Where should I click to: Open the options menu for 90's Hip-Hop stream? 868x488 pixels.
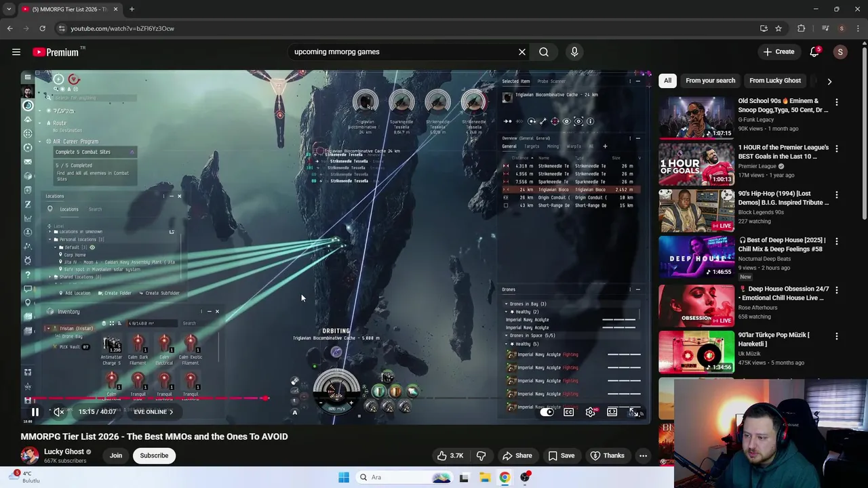836,195
